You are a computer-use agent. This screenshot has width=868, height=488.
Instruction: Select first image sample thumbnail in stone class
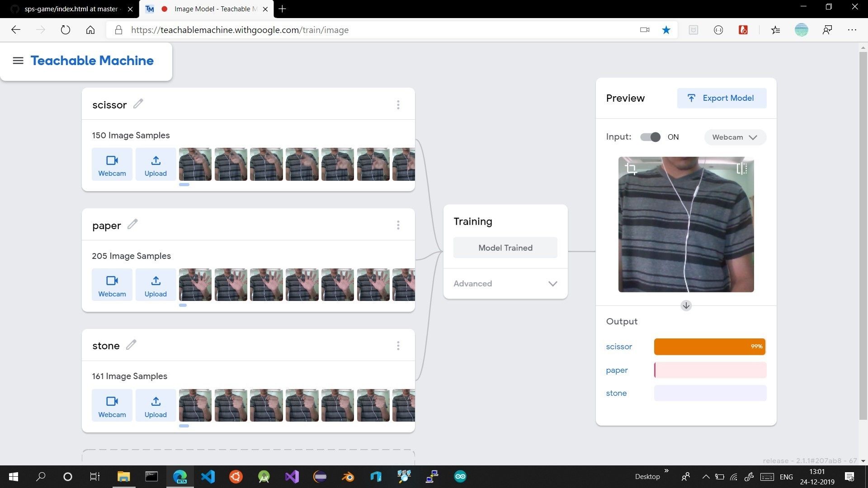click(x=195, y=405)
